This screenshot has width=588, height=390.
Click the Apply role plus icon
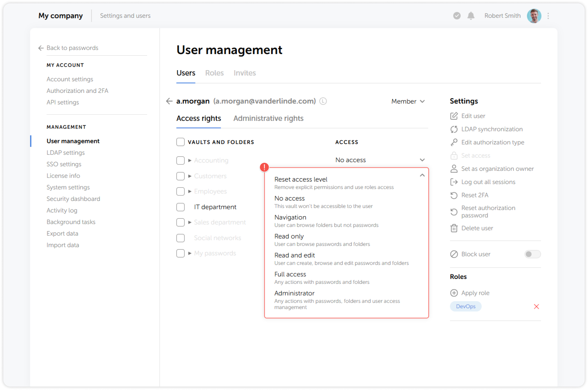pyautogui.click(x=454, y=293)
